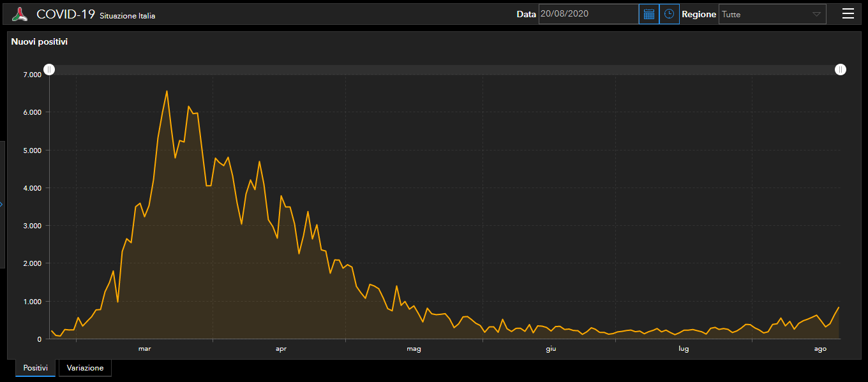Click the Nuovi positivi chart title

tap(40, 41)
